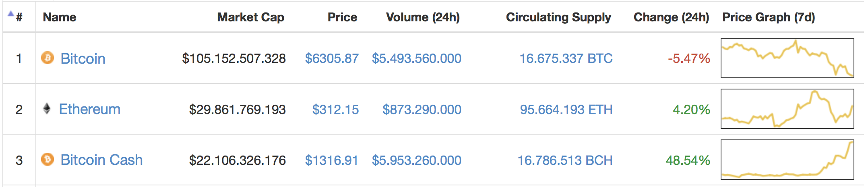This screenshot has width=868, height=187.
Task: Sort table by Market Cap header
Action: tap(250, 17)
